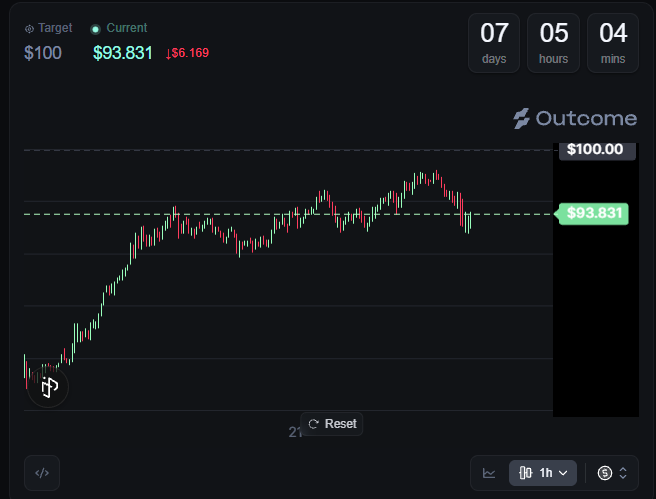Click the green $93.831 price tag
The height and width of the screenshot is (499, 656).
(593, 214)
